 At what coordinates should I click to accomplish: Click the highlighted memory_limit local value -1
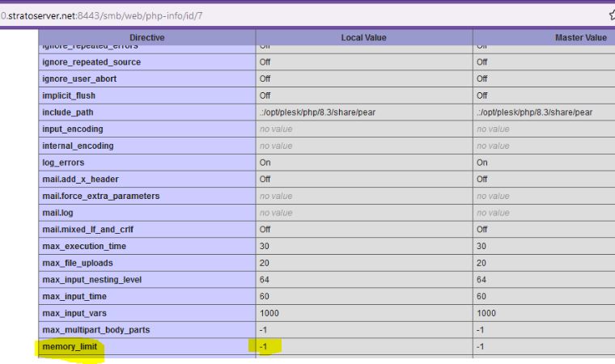click(x=264, y=346)
